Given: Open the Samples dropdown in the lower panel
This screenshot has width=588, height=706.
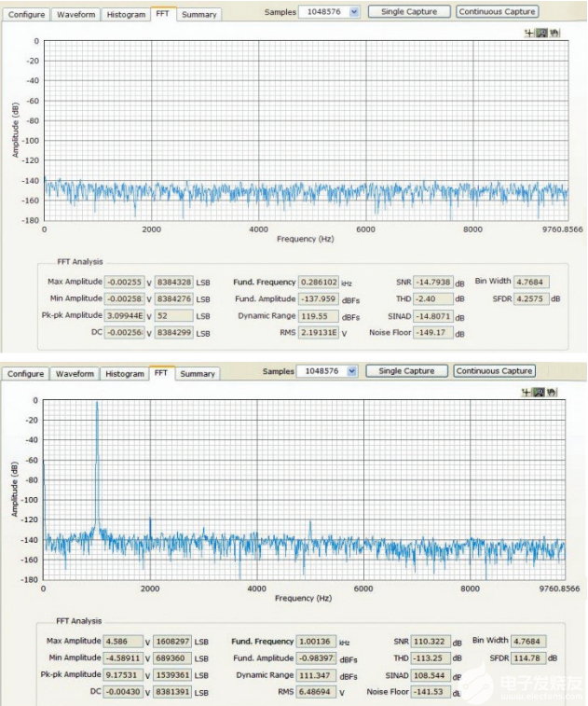Looking at the screenshot, I should 351,371.
